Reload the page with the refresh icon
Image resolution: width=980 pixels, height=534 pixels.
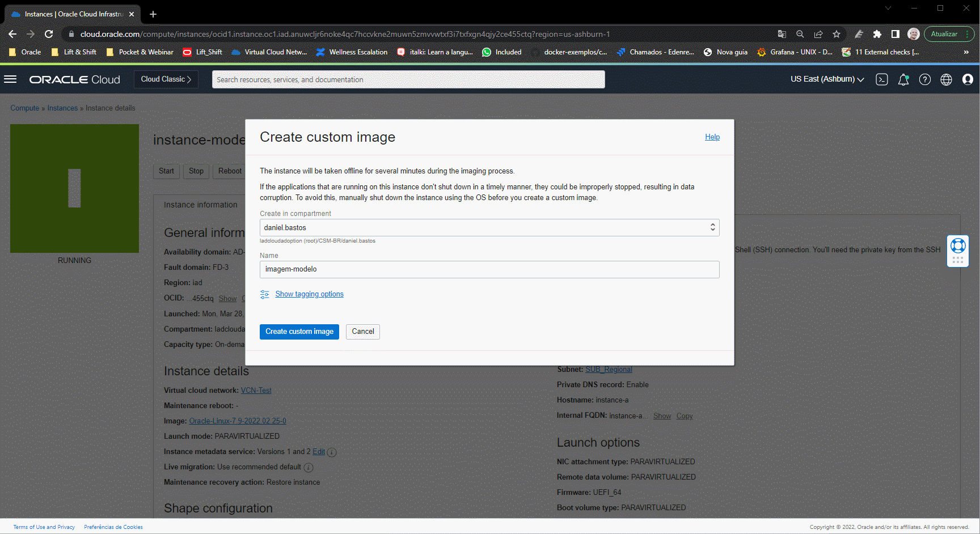(x=49, y=34)
